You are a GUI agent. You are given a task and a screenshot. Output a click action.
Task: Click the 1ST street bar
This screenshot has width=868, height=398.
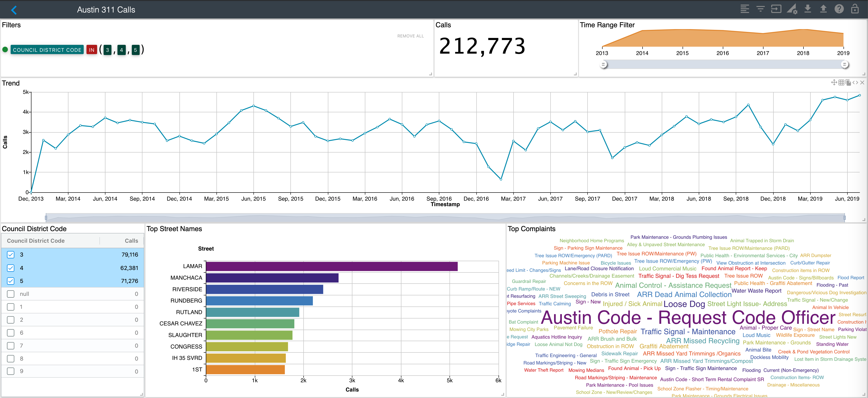(x=245, y=369)
